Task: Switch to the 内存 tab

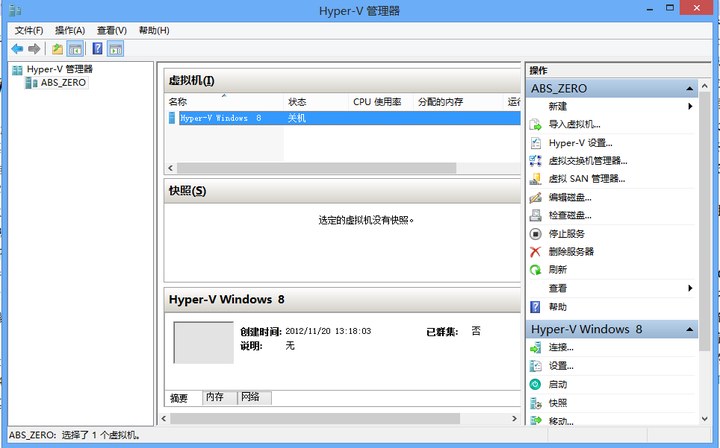Action: [219, 397]
